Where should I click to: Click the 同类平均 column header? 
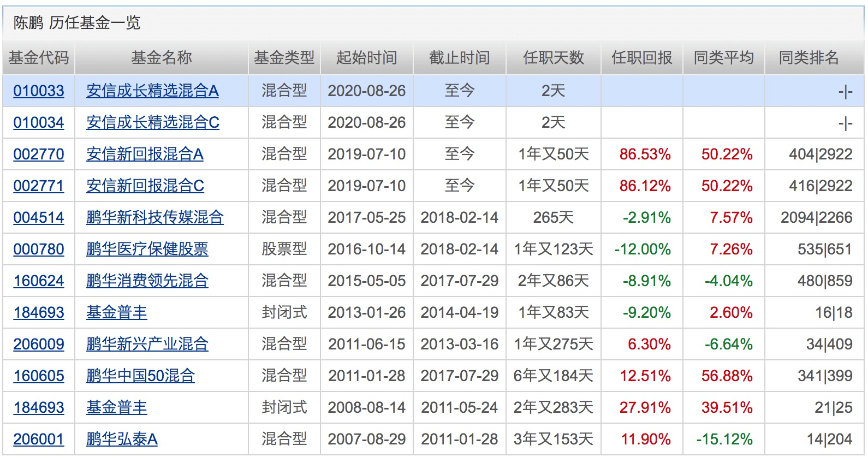(x=724, y=57)
